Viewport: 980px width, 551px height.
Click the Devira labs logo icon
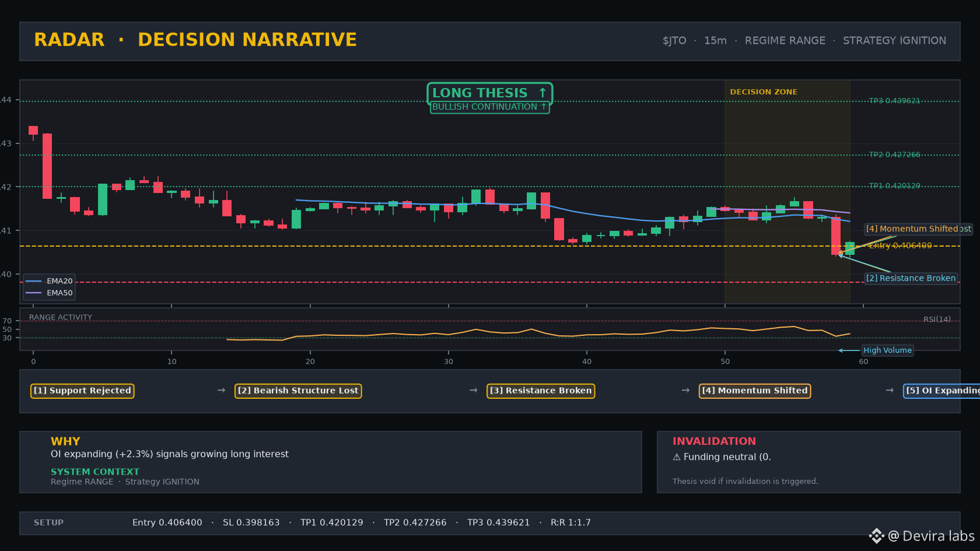[x=876, y=536]
